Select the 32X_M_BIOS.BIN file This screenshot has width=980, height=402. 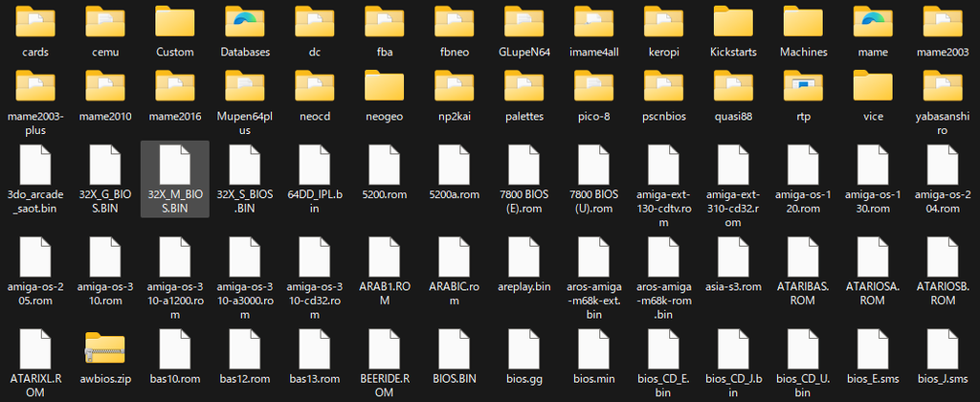175,179
